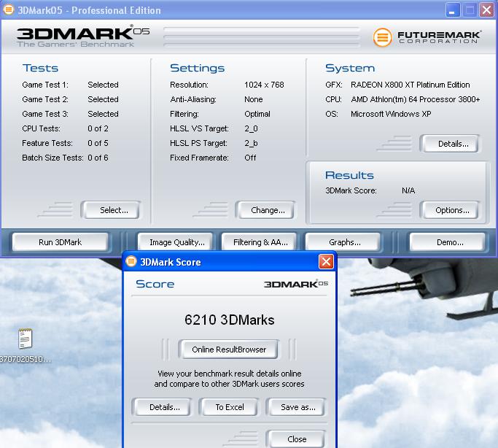The width and height of the screenshot is (498, 448).
Task: Click the orange Futuremark Corporation logo
Action: (382, 37)
